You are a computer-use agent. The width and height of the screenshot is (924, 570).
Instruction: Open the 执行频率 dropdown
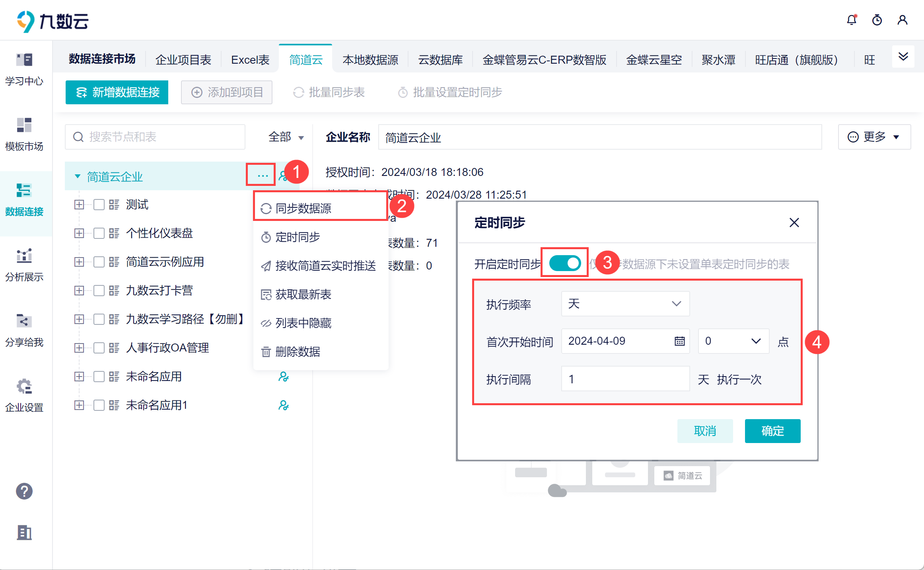[x=625, y=304]
